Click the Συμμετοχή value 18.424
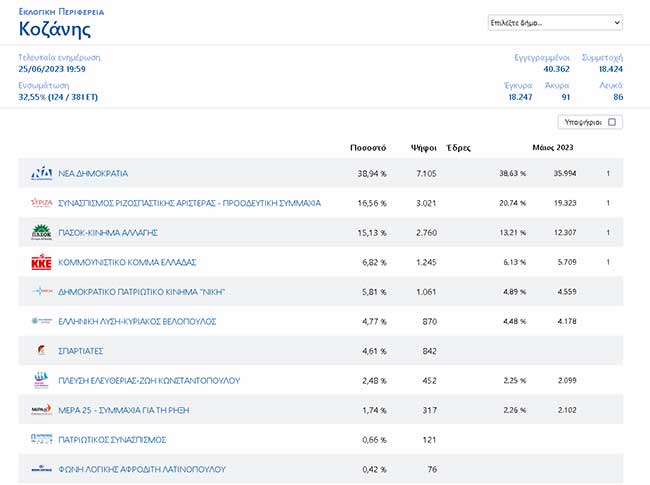The width and height of the screenshot is (650, 485). (611, 69)
